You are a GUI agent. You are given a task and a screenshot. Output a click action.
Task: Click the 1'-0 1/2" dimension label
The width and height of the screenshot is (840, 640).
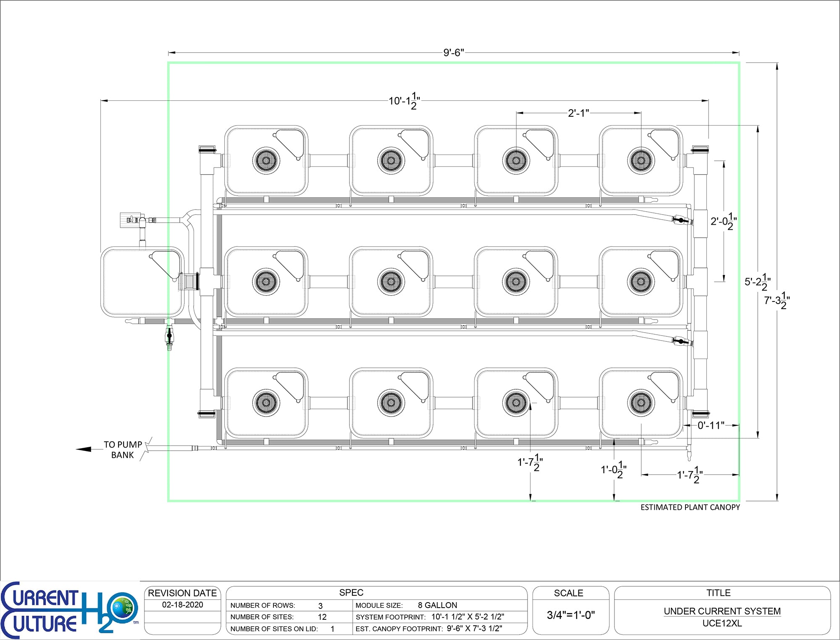coord(614,470)
